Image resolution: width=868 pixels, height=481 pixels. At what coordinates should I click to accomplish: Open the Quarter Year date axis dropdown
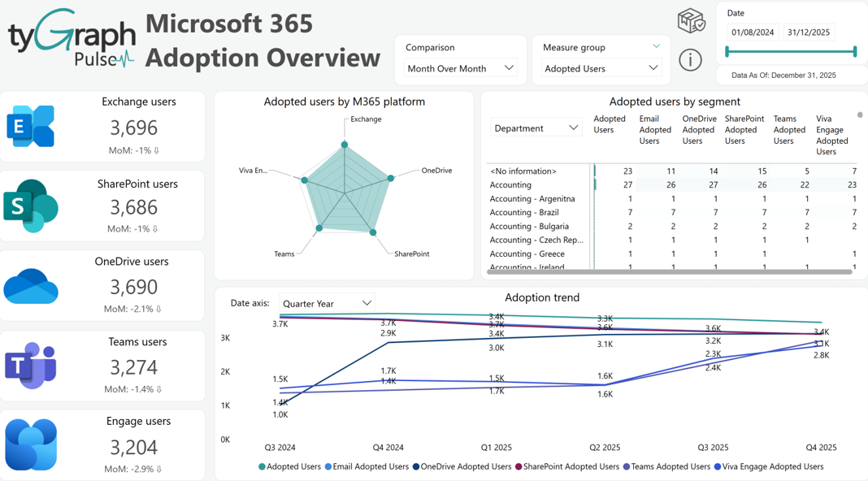click(x=327, y=303)
